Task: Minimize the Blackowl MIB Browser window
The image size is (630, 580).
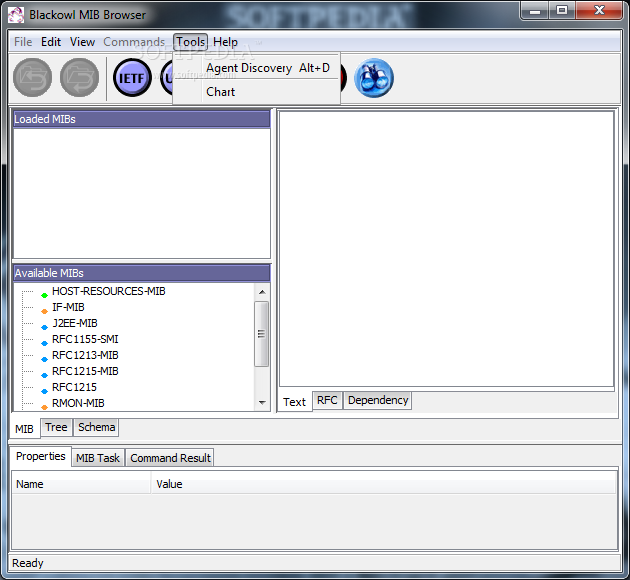Action: [x=535, y=11]
